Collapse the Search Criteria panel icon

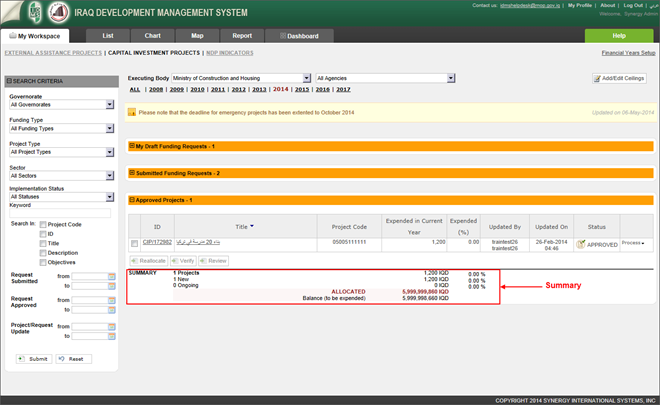pyautogui.click(x=9, y=79)
